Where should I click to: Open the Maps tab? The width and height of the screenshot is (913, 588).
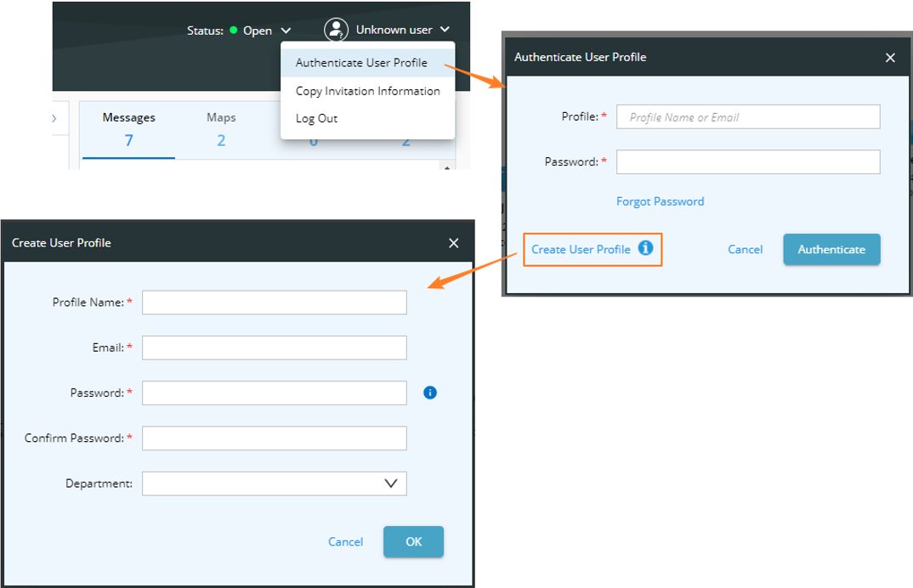220,117
